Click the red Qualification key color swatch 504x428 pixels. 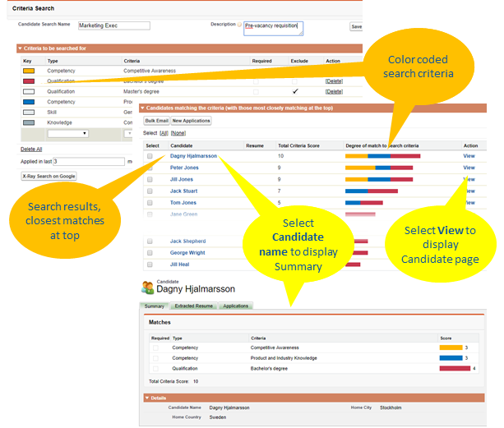coord(28,81)
